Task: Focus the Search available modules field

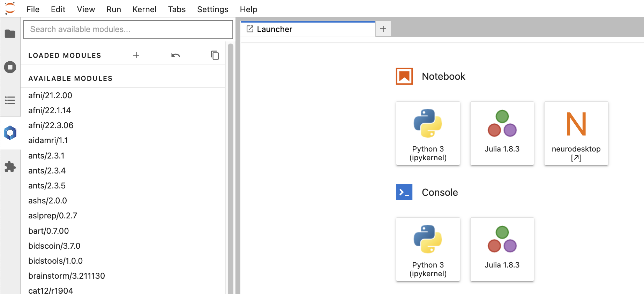Action: [x=128, y=30]
